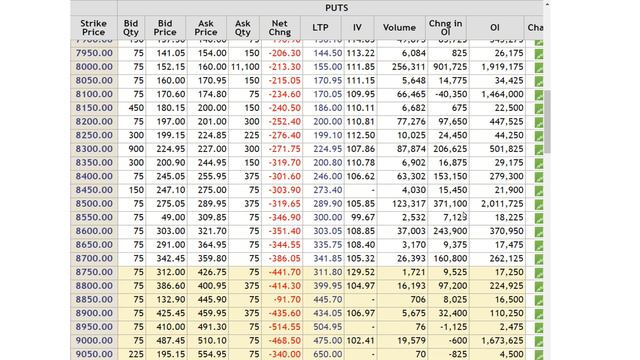This screenshot has height=360, width=640.
Task: Select net change value -441.70
Action: click(x=284, y=272)
